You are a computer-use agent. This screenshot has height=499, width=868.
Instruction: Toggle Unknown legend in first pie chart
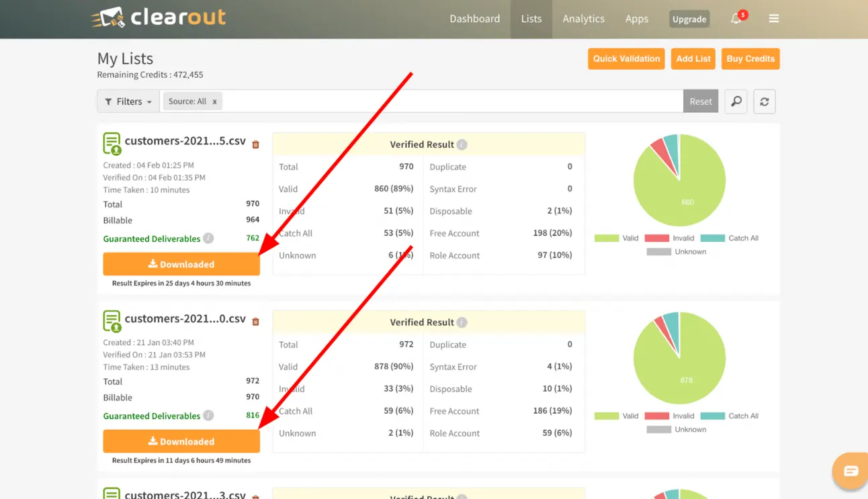click(x=677, y=252)
